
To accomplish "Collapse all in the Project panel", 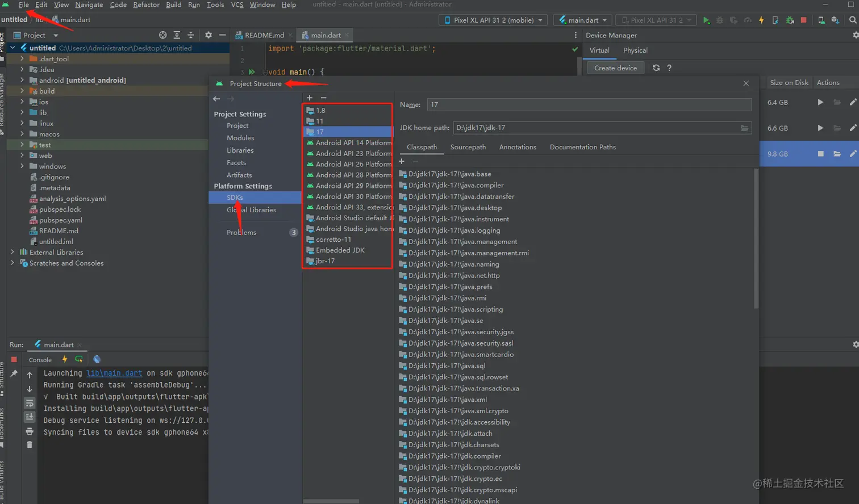I will pyautogui.click(x=190, y=35).
